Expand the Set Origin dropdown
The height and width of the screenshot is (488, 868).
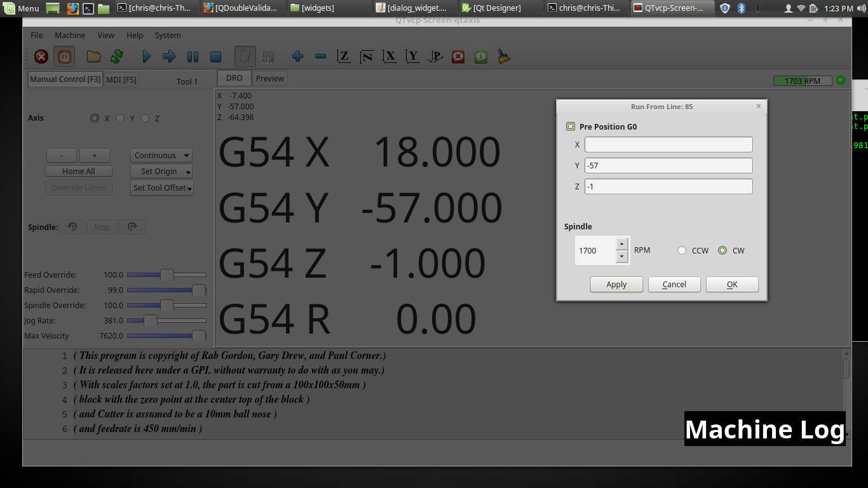[x=161, y=171]
